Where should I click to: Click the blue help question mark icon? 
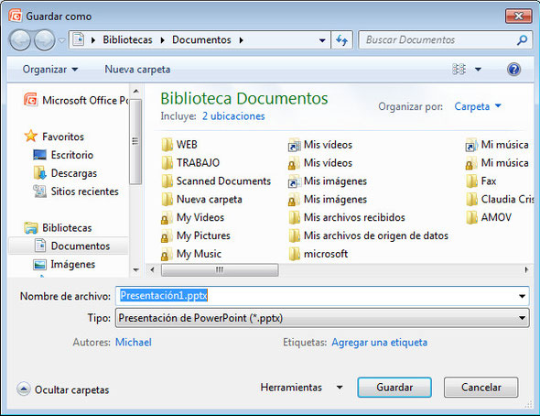[x=513, y=69]
